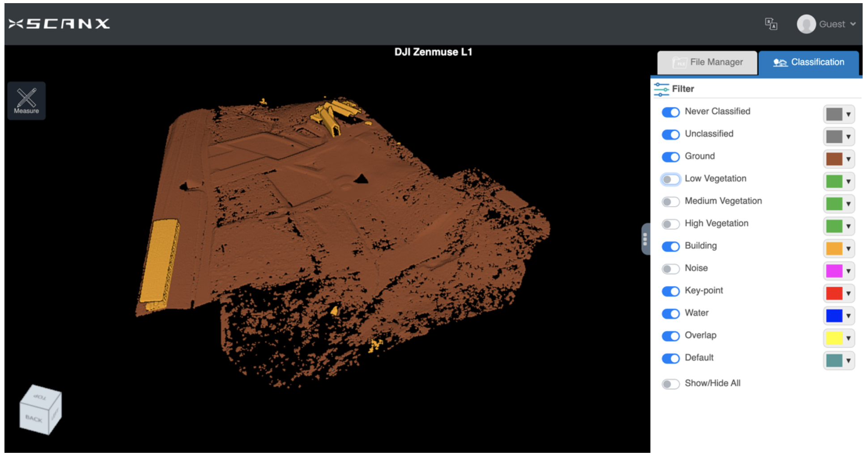Click the ScanX logo
The image size is (868, 460).
tap(59, 24)
